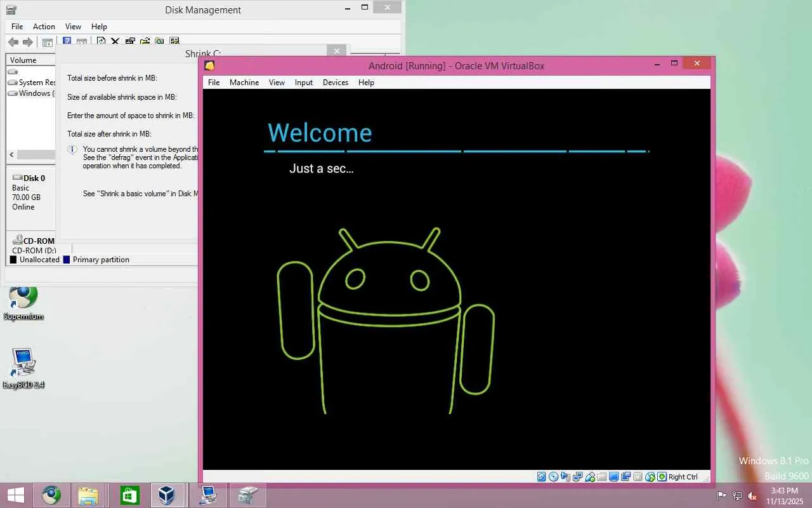Open the Windows Start button
This screenshot has height=508, width=812.
point(15,495)
